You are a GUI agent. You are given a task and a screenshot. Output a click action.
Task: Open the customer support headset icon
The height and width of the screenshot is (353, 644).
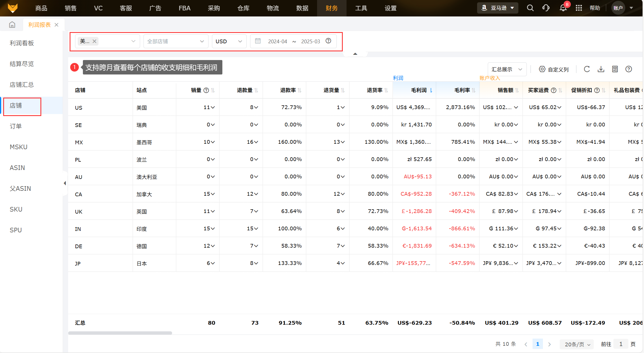(x=546, y=8)
